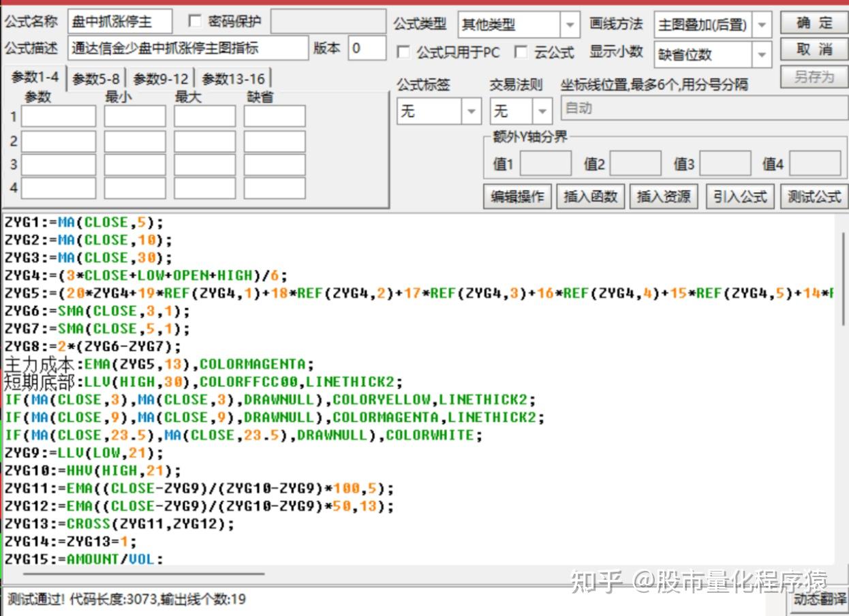Confirm with the 确定 button
849x616 pixels.
point(814,22)
